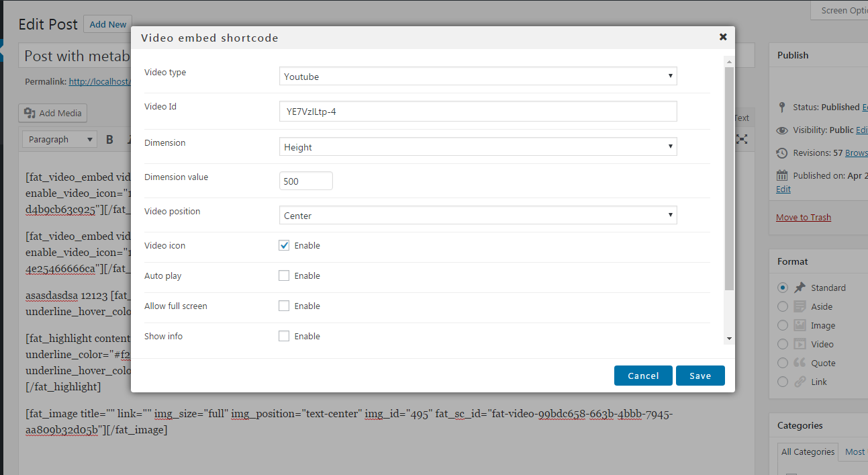Open the Video type dropdown

tap(478, 77)
